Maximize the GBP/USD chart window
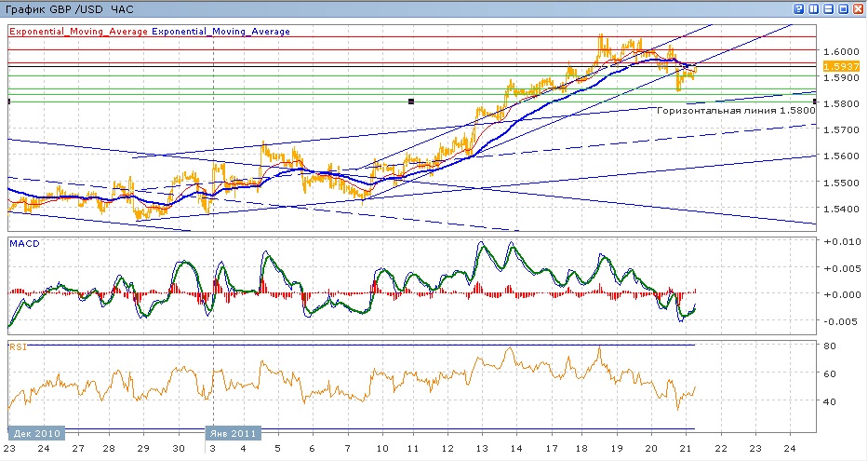 point(843,9)
